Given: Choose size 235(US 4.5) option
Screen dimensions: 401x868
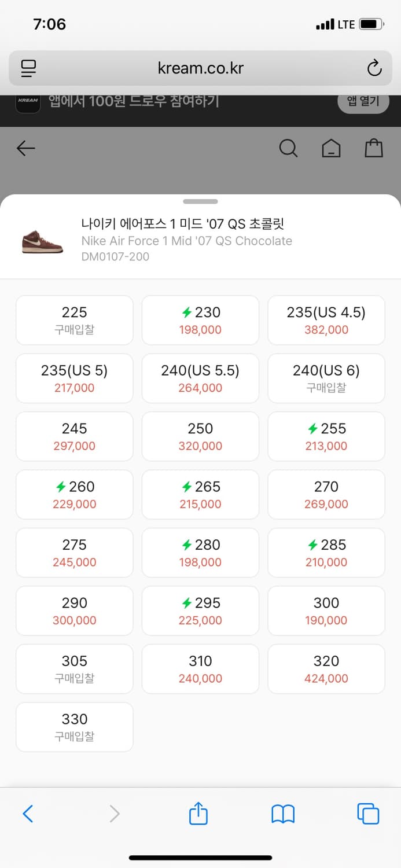Looking at the screenshot, I should click(x=326, y=320).
